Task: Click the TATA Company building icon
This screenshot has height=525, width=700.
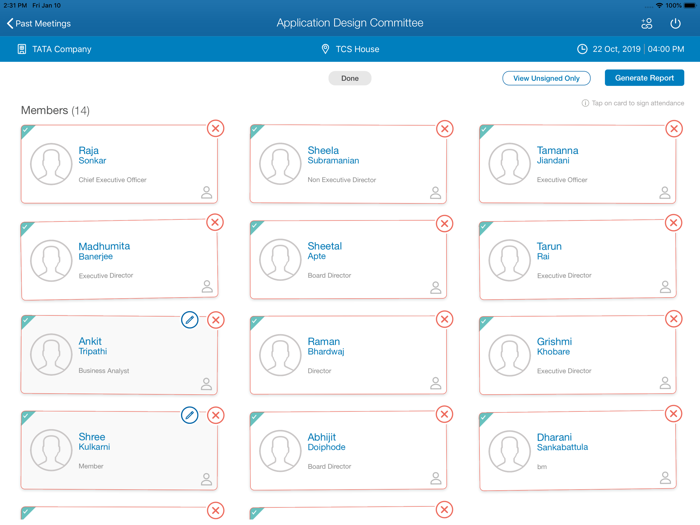Action: [21, 49]
